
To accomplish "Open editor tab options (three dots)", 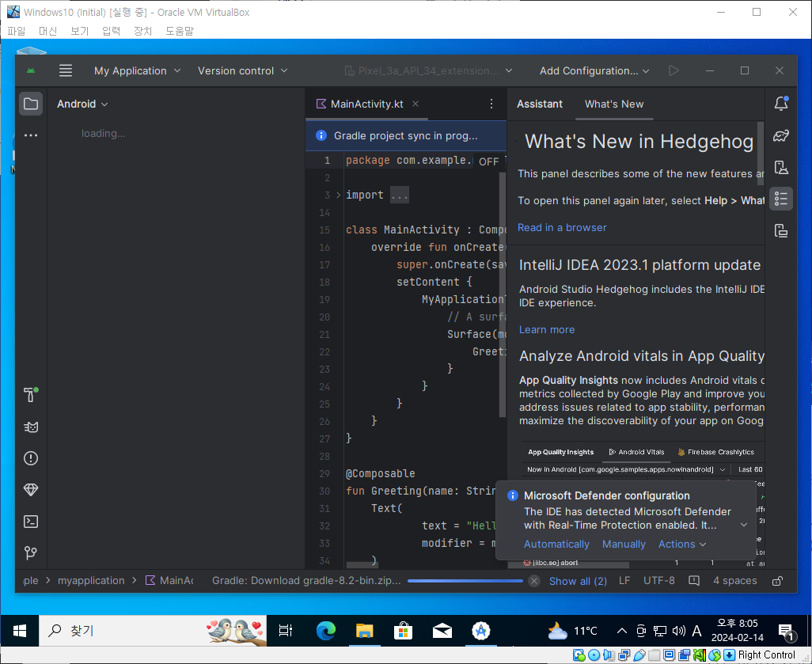I will click(x=491, y=104).
